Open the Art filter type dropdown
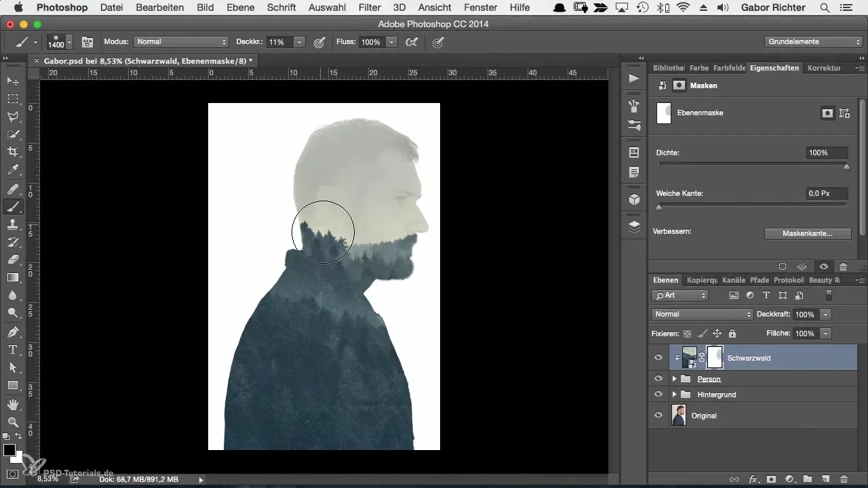This screenshot has width=868, height=488. (x=679, y=296)
